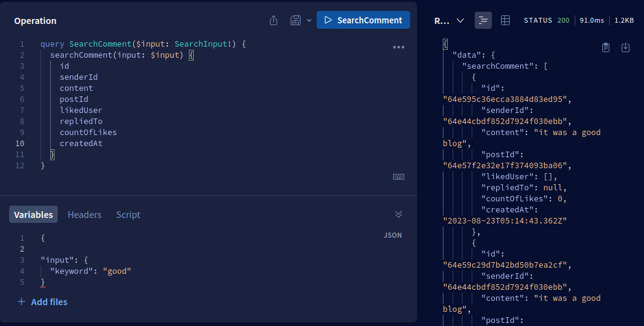Click response size 1.2KB
Screen dimensions: 644x326
click(624, 20)
